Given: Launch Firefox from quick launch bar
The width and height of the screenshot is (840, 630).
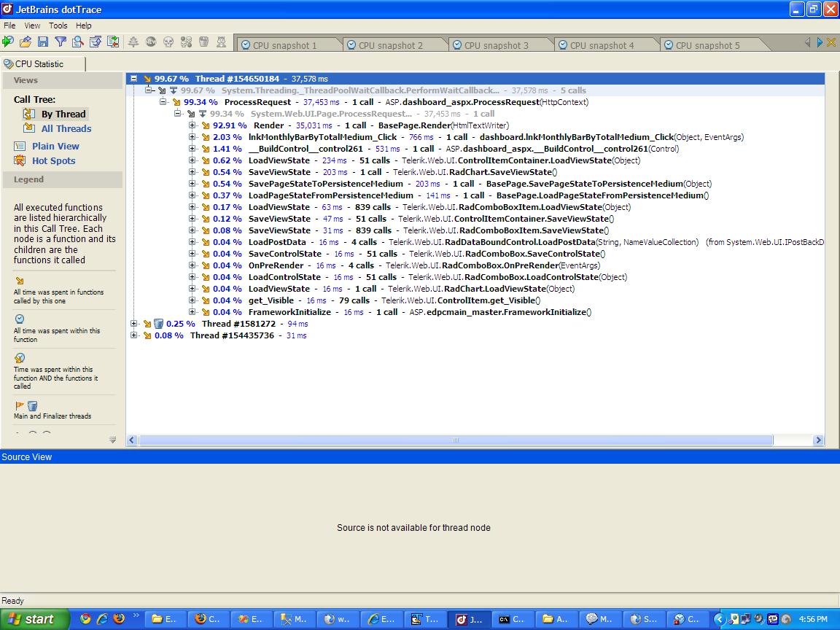Looking at the screenshot, I should pyautogui.click(x=119, y=619).
